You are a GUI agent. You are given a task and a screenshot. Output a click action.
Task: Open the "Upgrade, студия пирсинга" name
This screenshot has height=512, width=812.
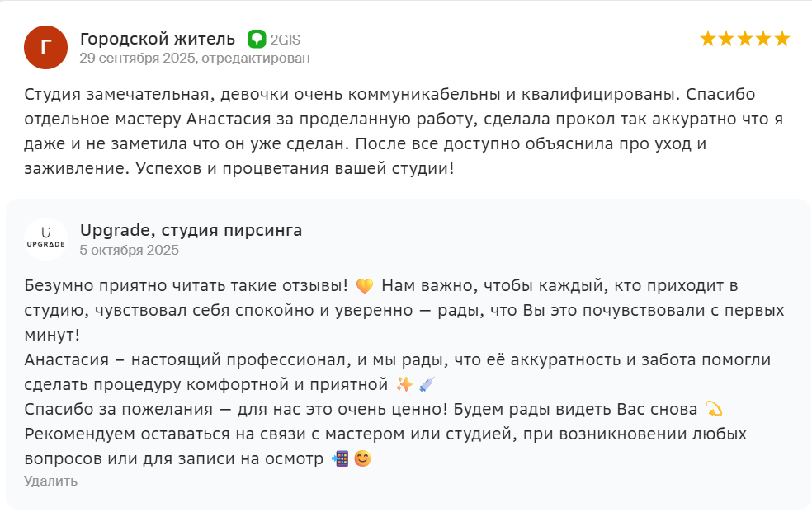click(x=191, y=230)
